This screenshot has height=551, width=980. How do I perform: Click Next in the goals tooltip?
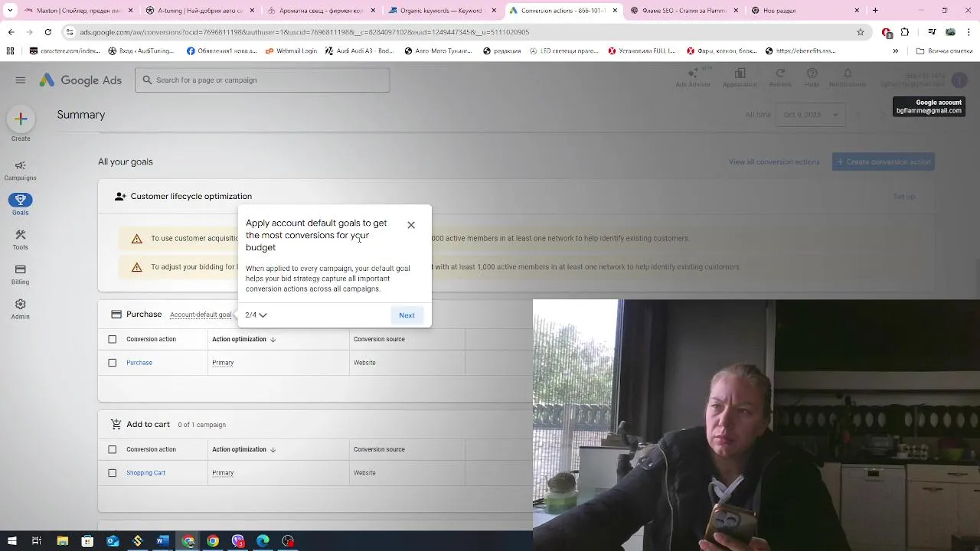407,315
